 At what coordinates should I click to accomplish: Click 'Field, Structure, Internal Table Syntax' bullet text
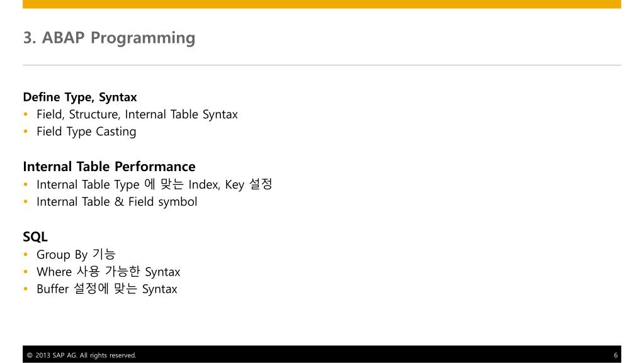pos(137,114)
